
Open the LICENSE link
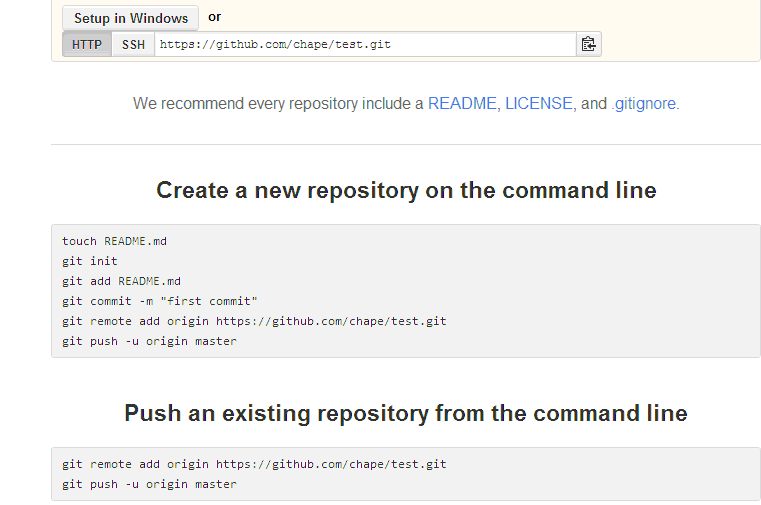tap(539, 103)
